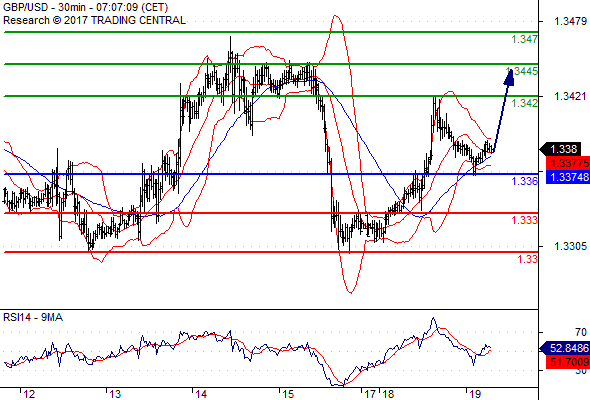Click the blue forecast arrow head
The width and height of the screenshot is (590, 400).
pyautogui.click(x=509, y=77)
